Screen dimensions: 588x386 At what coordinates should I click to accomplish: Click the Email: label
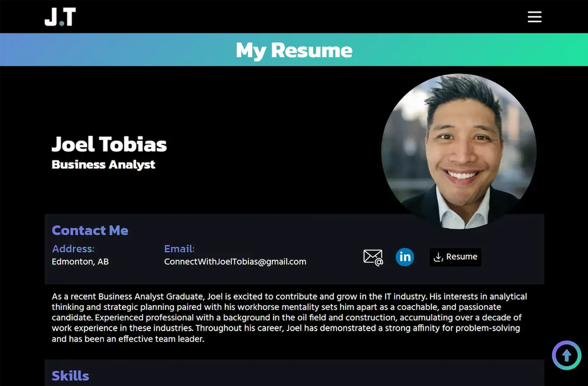[179, 249]
